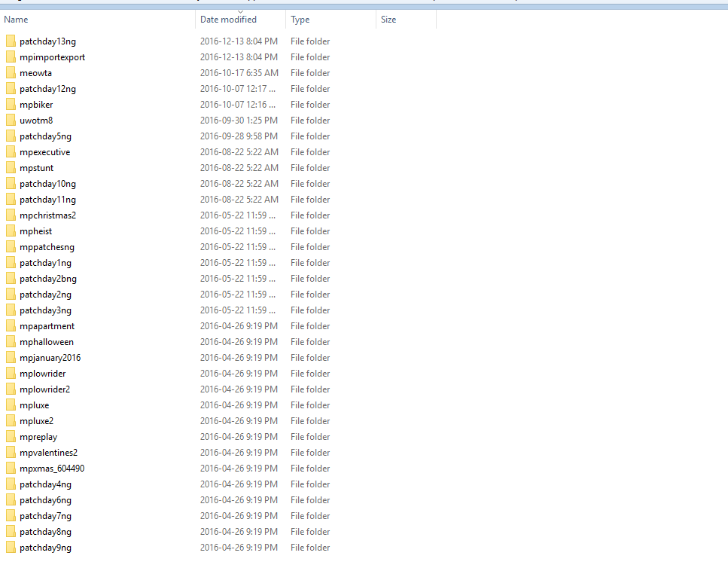Click the date modified of mpimportexport
The image size is (728, 574).
click(x=239, y=57)
